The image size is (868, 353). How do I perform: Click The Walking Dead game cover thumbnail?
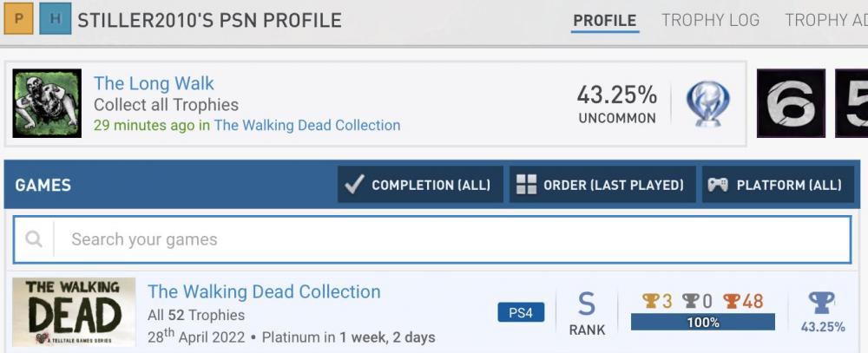[x=74, y=312]
